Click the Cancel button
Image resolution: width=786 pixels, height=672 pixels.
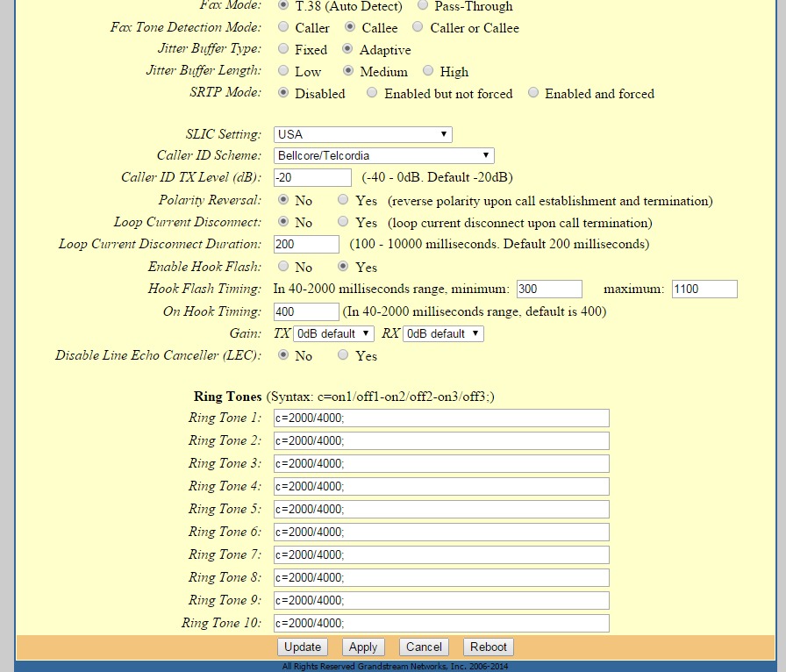pyautogui.click(x=424, y=647)
